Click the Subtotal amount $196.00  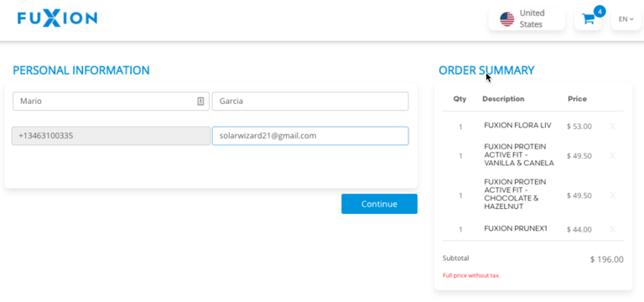[x=606, y=259]
